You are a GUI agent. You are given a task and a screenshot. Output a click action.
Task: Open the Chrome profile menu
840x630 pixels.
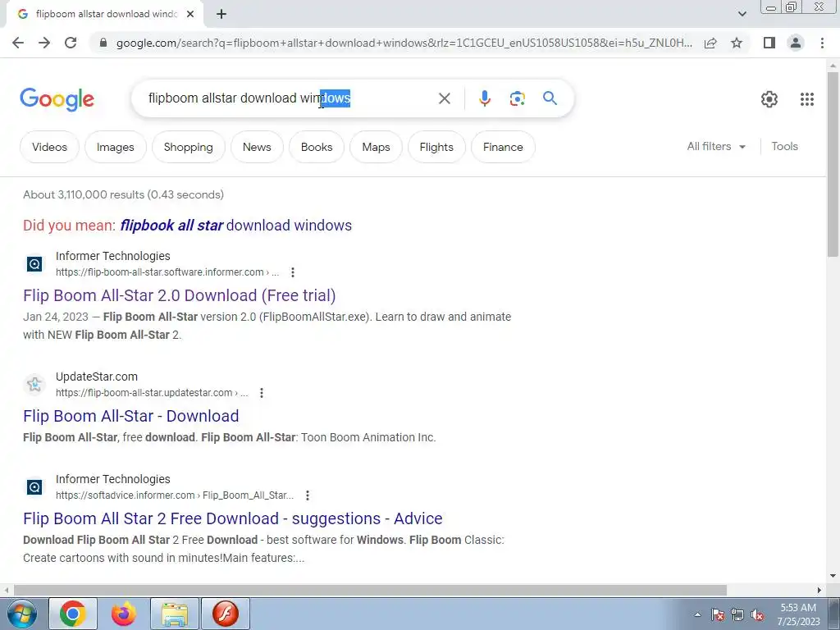pos(796,43)
